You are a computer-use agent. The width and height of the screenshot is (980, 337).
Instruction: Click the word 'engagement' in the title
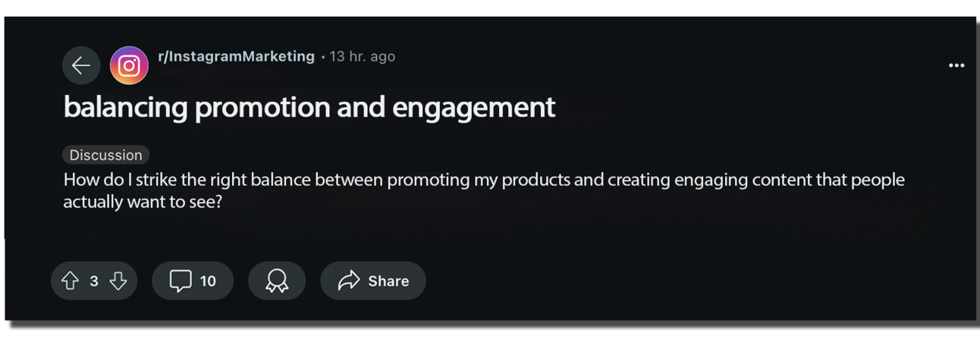473,107
